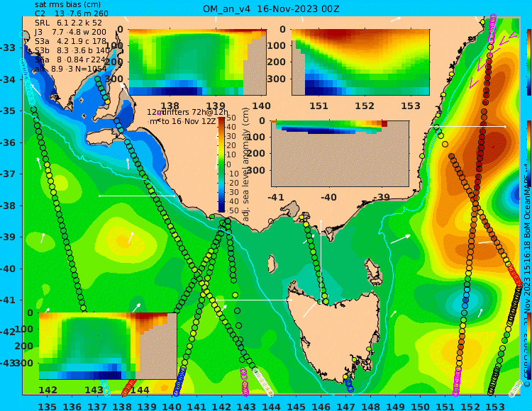Screen dimensions: 532x411
Task: Click the inset axis label 139
Action: point(216,106)
